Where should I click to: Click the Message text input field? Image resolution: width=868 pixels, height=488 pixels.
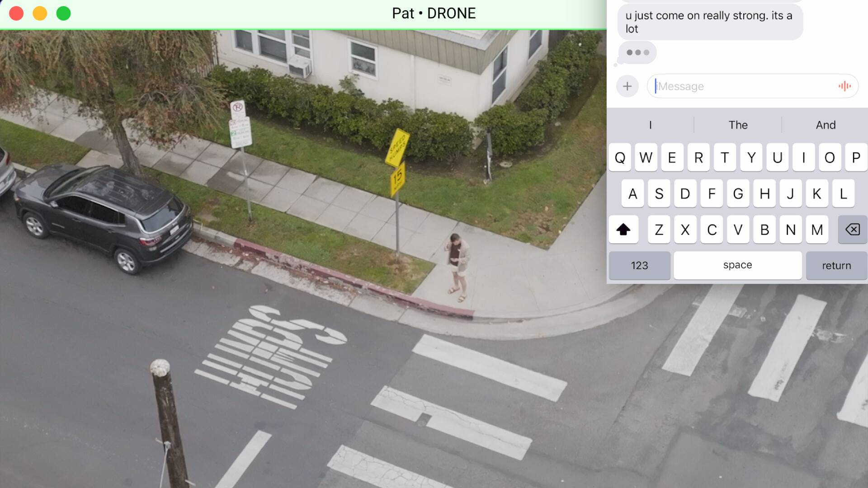pos(741,86)
